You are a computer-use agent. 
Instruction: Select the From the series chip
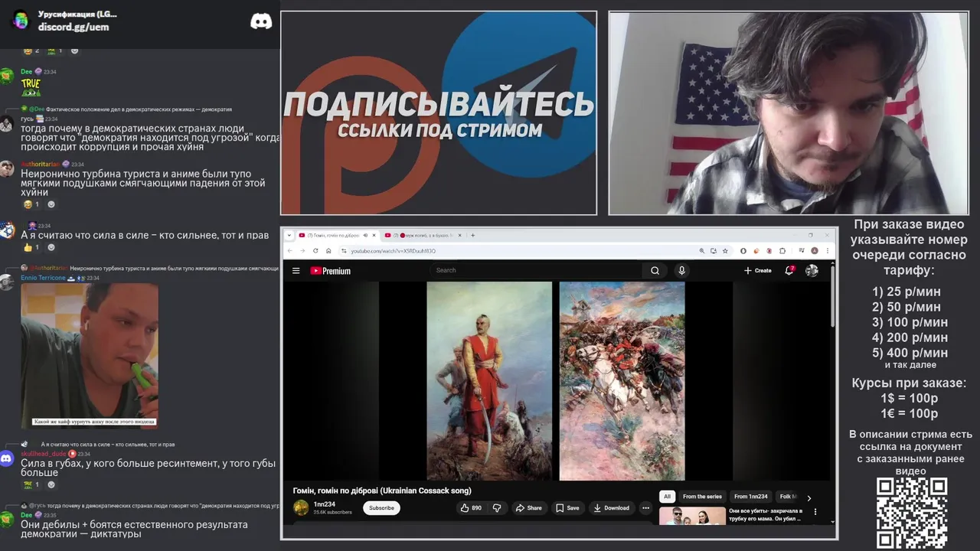coord(702,497)
